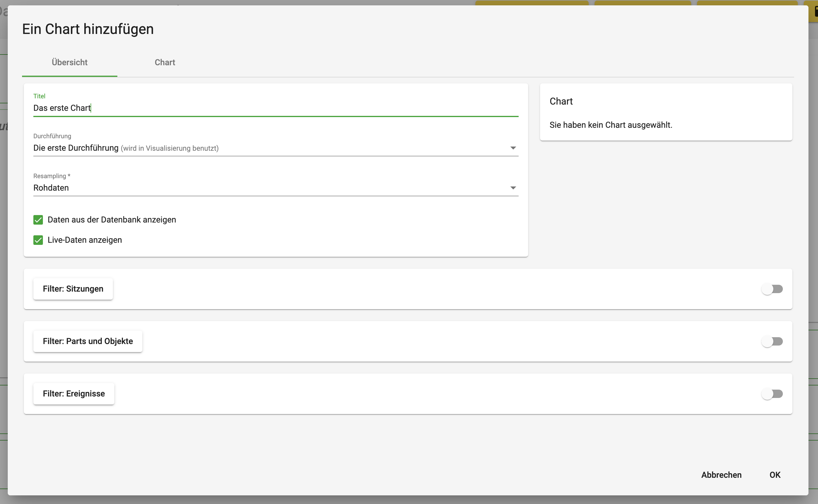Switch to the Chart tab
818x504 pixels.
coord(165,62)
